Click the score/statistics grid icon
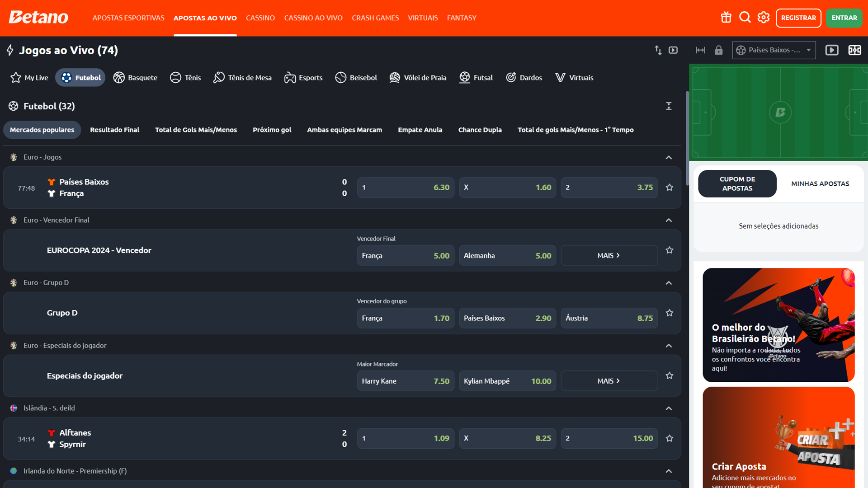 pyautogui.click(x=854, y=50)
